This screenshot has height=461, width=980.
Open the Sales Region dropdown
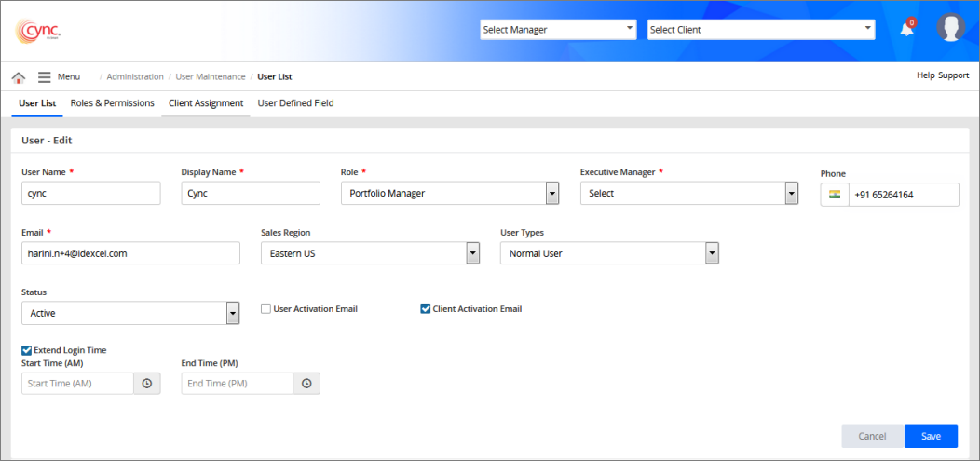(x=472, y=253)
